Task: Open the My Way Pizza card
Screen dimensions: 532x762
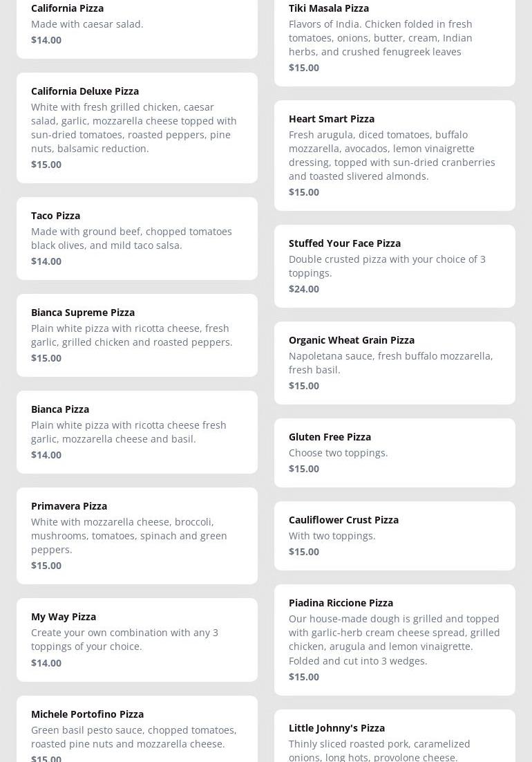Action: pyautogui.click(x=137, y=640)
